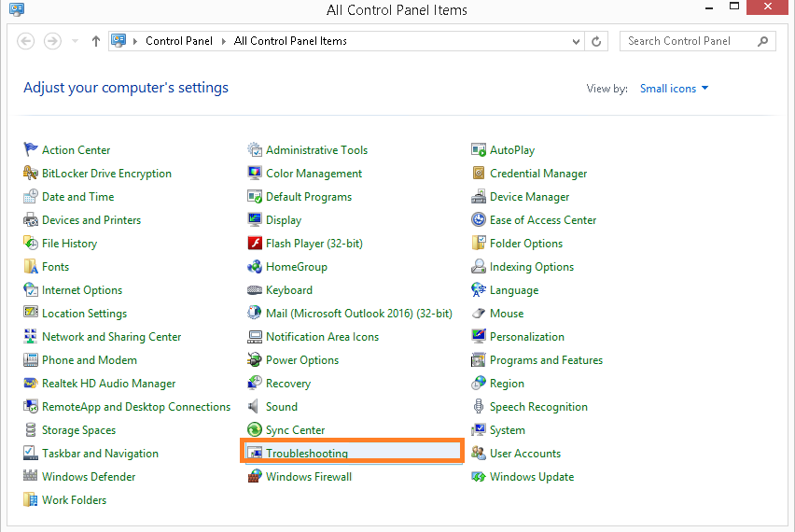Image resolution: width=795 pixels, height=532 pixels.
Task: Open Programs and Features link
Action: 546,360
